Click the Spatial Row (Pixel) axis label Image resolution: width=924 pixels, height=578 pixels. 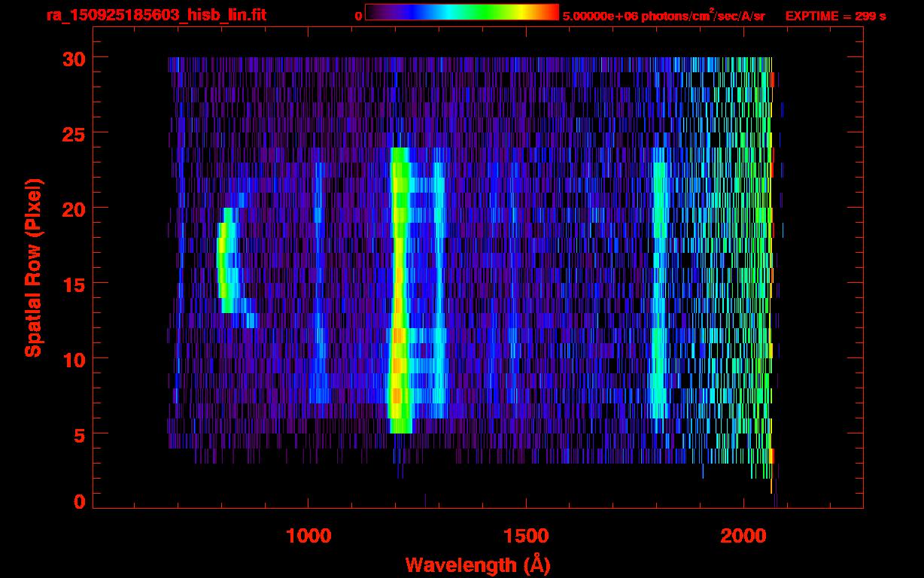34,267
